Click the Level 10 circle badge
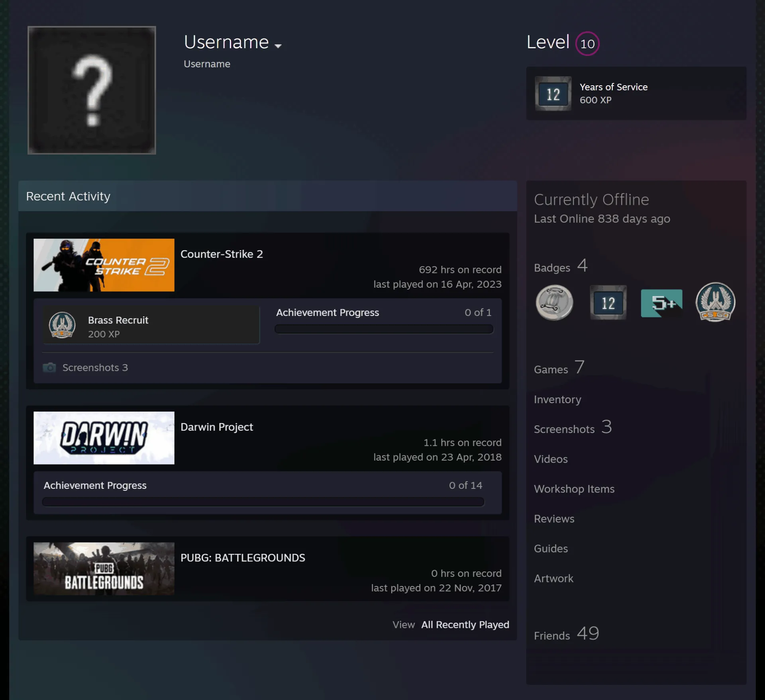This screenshot has height=700, width=765. pyautogui.click(x=587, y=43)
